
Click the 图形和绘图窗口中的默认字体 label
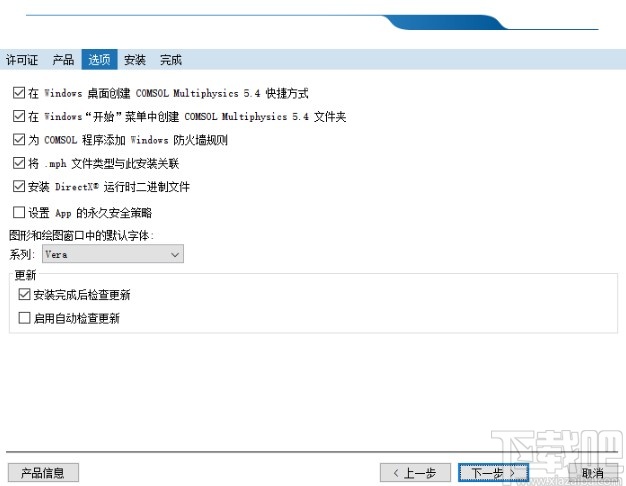81,236
